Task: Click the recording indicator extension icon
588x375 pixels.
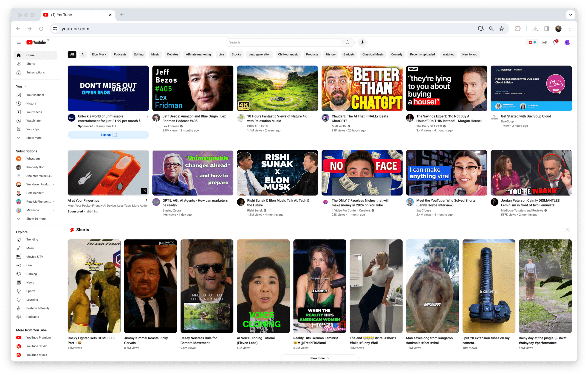Action: pos(532,42)
